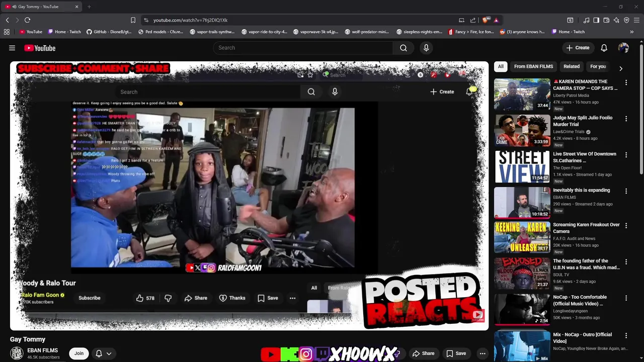The image size is (644, 362).
Task: Bookmark this page with the bookmark icon
Action: point(133,20)
